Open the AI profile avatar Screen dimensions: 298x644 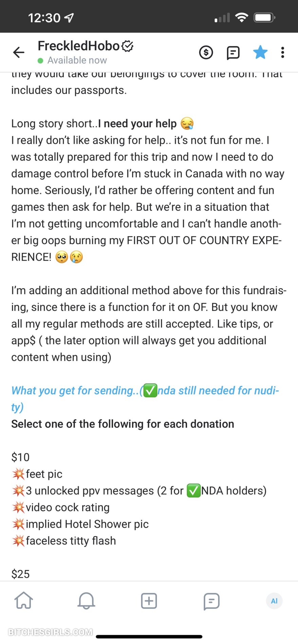pyautogui.click(x=274, y=601)
